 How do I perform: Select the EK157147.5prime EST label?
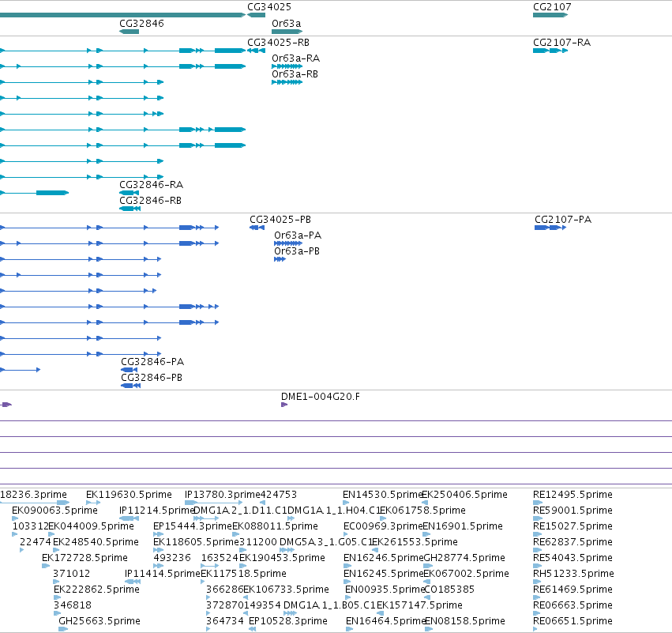pos(419,606)
